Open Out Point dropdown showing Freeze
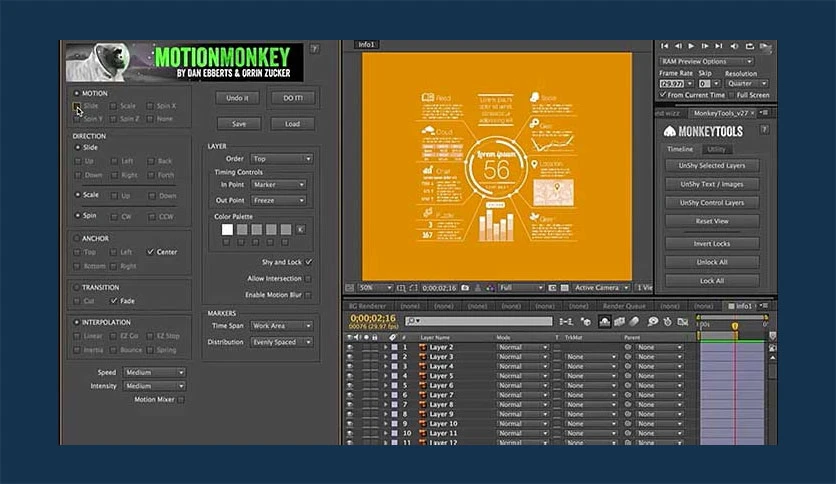 [x=278, y=200]
